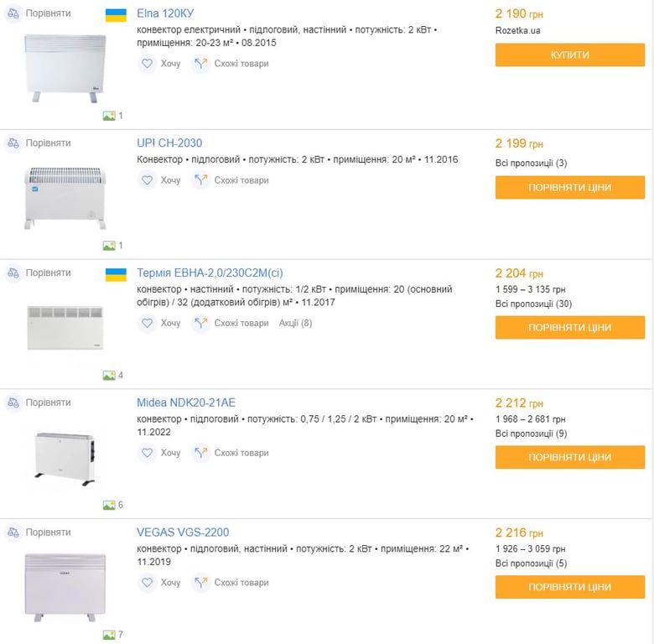This screenshot has height=644, width=654.
Task: Click similar products icon for VEGAS VGS-2200
Action: tap(200, 583)
